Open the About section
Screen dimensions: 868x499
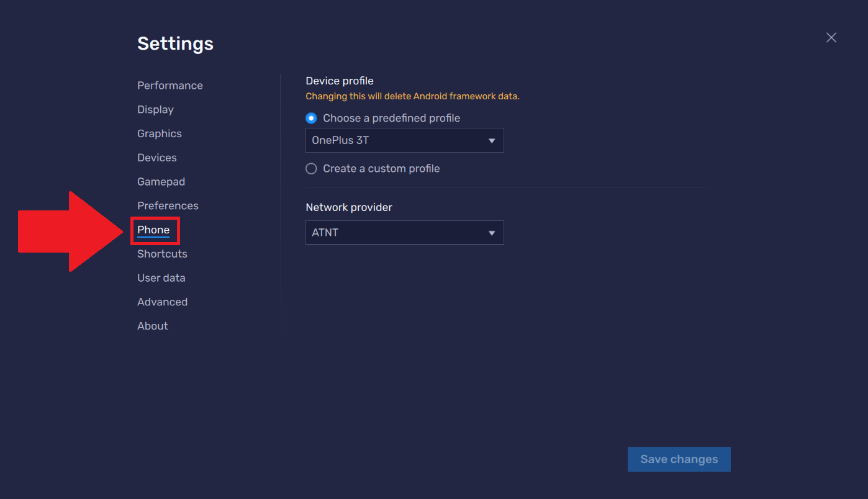point(152,325)
